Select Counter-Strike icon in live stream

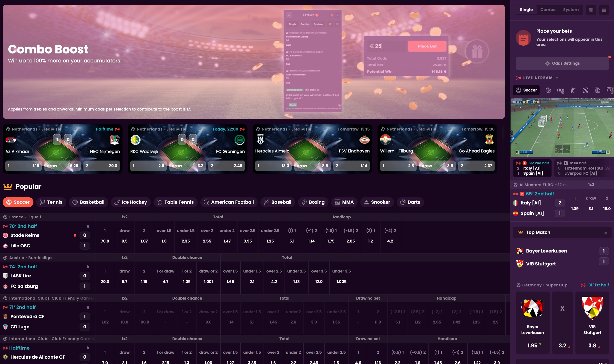pyautogui.click(x=573, y=90)
